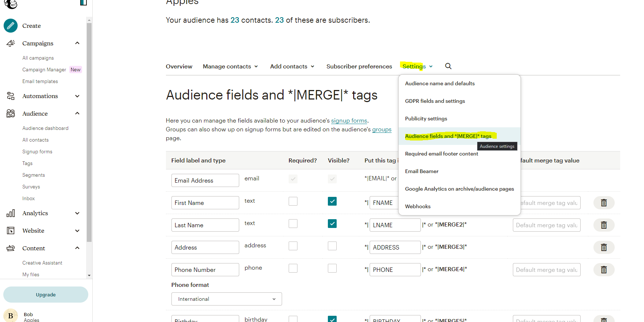
Task: Open the Manage contacts dropdown
Action: point(230,66)
